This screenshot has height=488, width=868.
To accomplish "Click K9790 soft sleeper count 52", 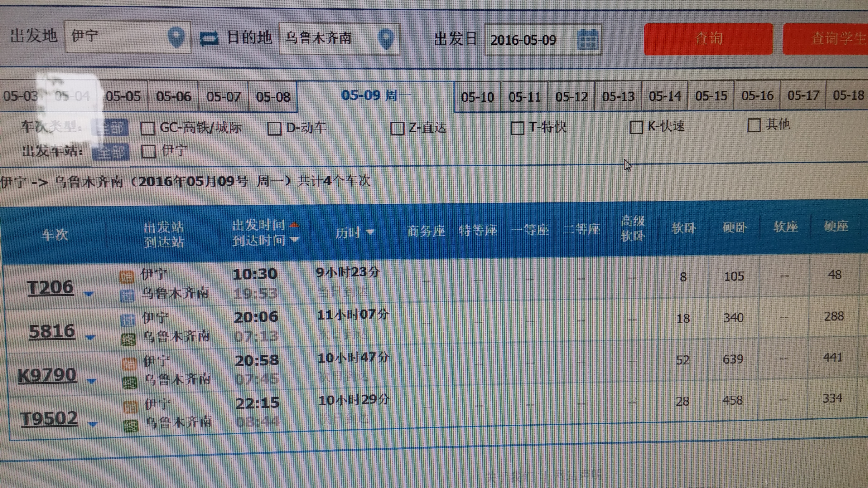I will coord(683,360).
